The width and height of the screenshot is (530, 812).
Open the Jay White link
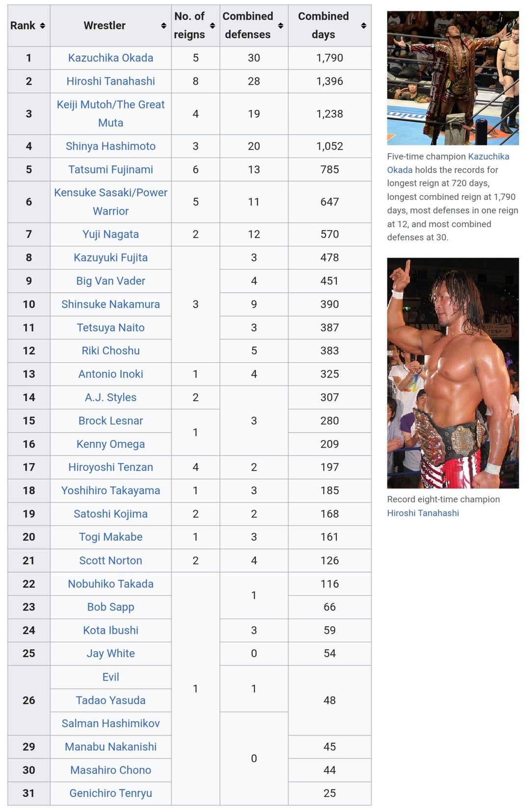[110, 654]
